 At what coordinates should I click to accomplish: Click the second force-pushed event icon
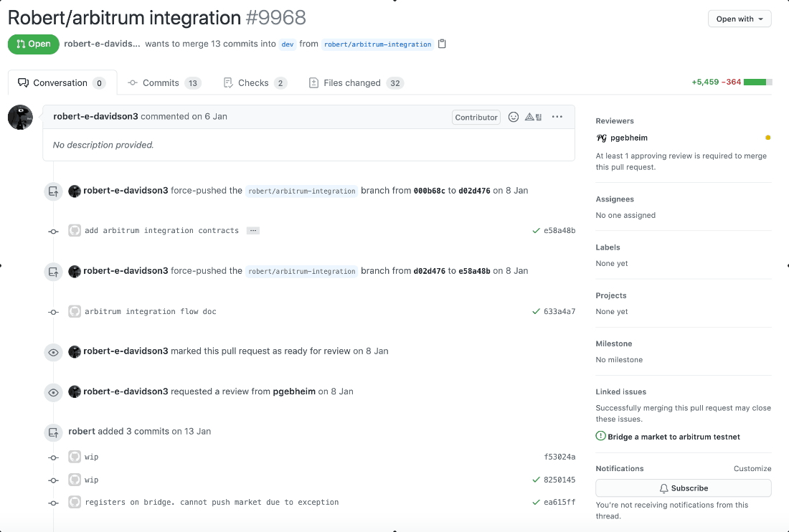53,272
